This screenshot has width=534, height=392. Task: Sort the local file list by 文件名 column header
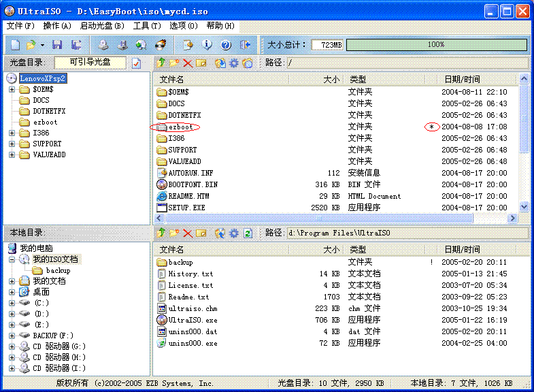coord(221,250)
